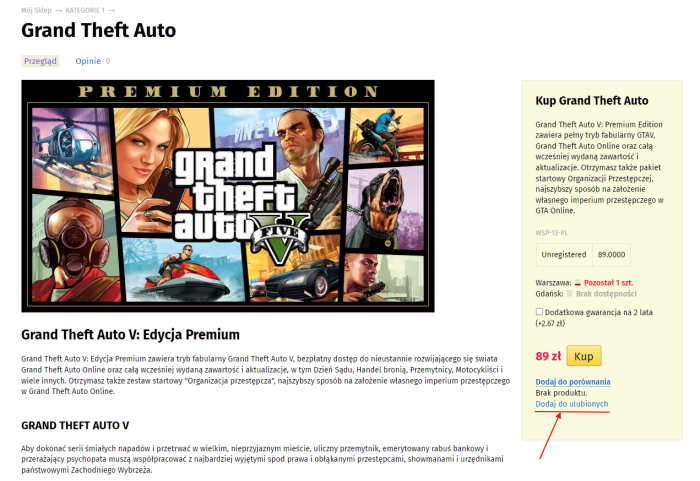The width and height of the screenshot is (700, 481).
Task: Click the Pozostał 1 szt. stock label
Action: point(608,283)
